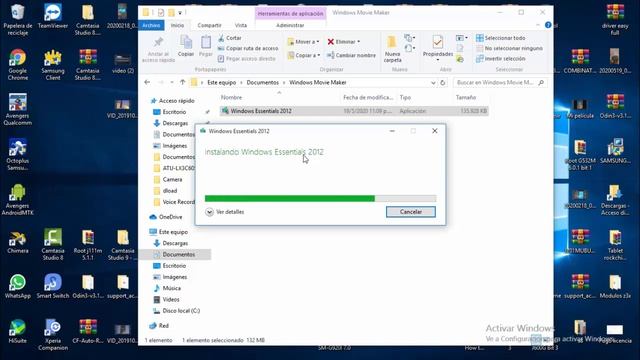Click No seleccionar ninguno

coord(509,48)
